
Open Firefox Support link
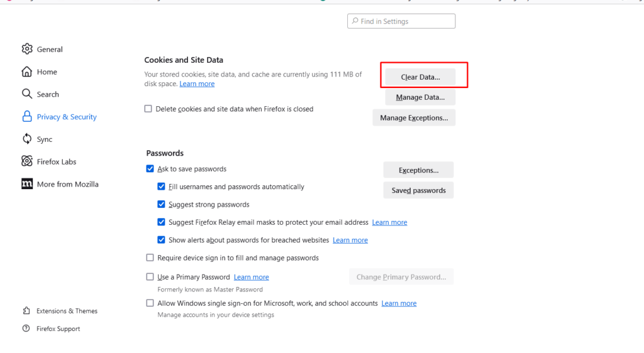pos(58,329)
